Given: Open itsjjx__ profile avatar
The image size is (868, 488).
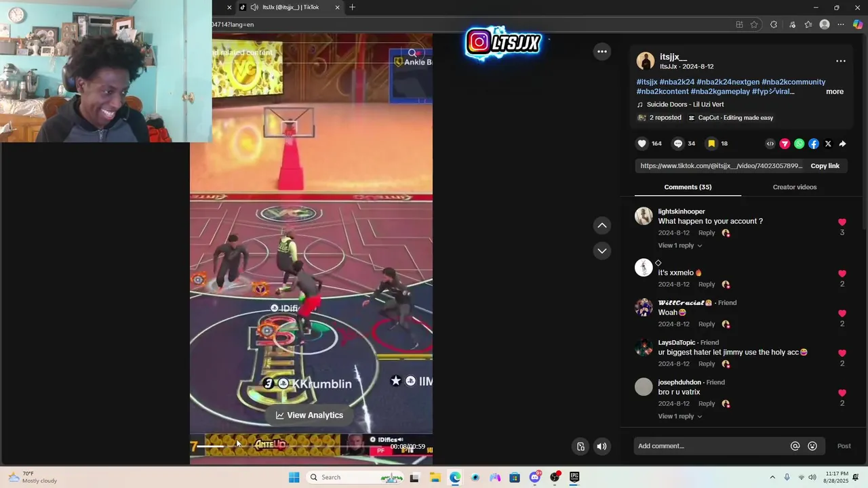Looking at the screenshot, I should pos(646,61).
